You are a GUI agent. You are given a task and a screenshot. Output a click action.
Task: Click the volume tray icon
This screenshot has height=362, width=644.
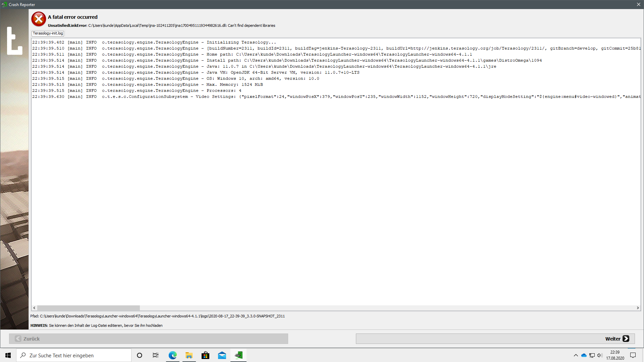tap(600, 355)
